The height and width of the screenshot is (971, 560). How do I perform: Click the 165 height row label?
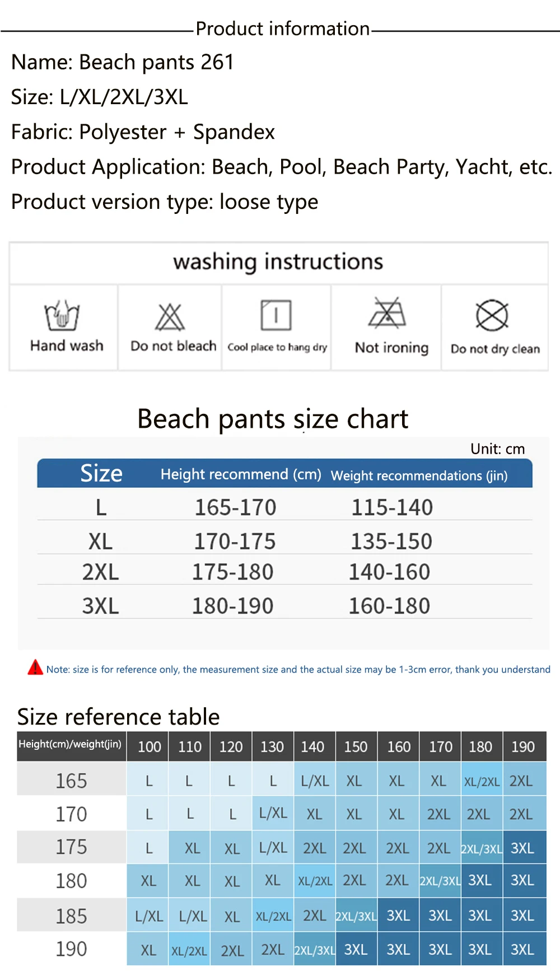point(71,781)
